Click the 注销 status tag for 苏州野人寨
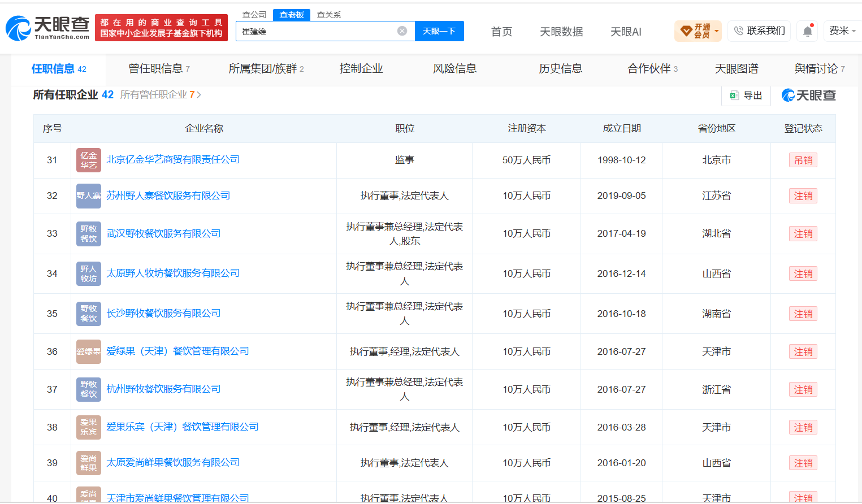 coord(803,196)
